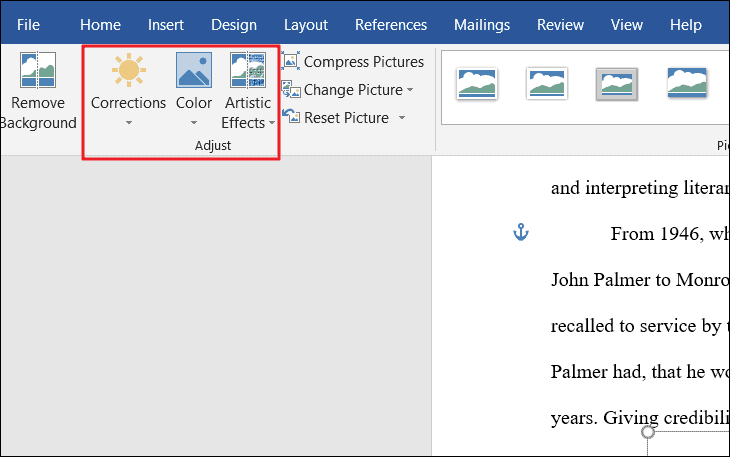Apply the third gray-framed picture style

coord(617,84)
